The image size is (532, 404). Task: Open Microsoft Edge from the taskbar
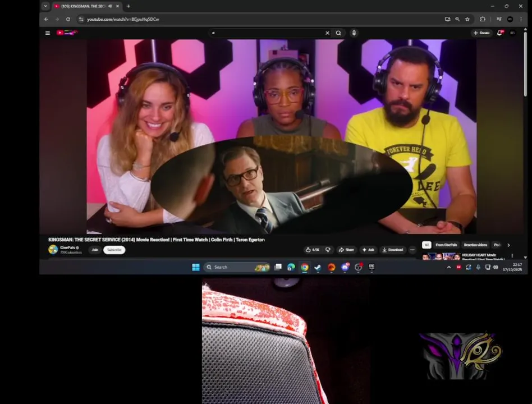pyautogui.click(x=291, y=267)
